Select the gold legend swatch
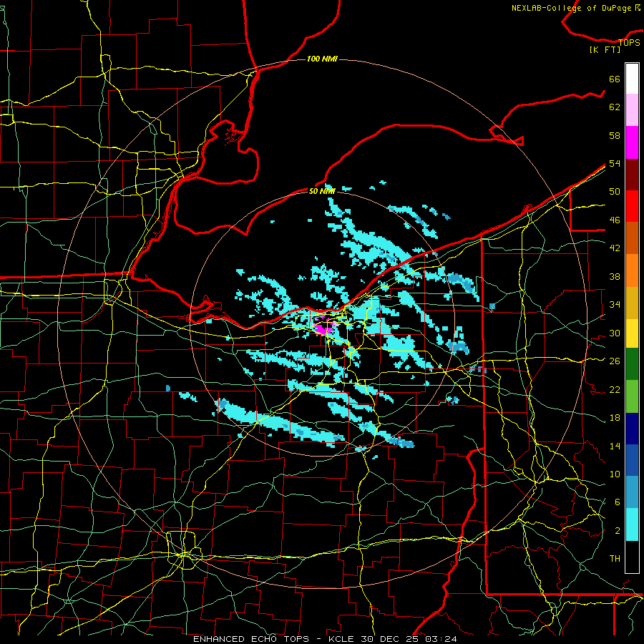Image resolution: width=644 pixels, height=644 pixels. point(632,303)
